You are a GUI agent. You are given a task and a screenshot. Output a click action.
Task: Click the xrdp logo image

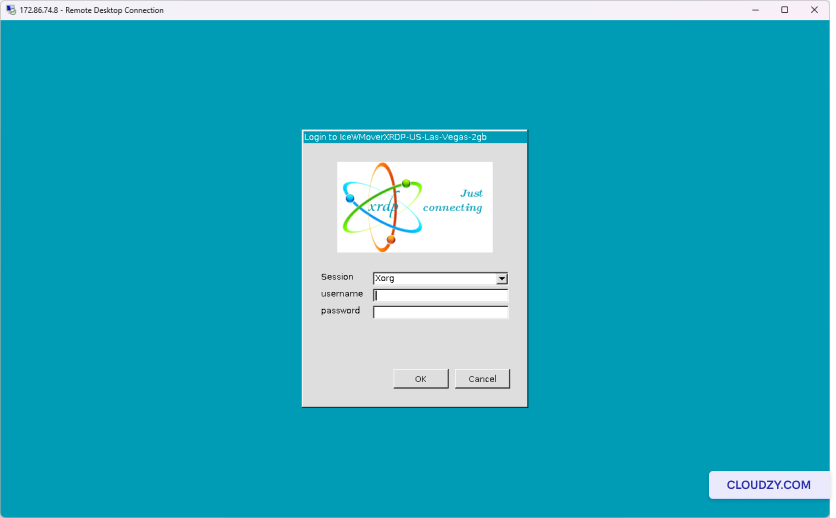tap(415, 207)
